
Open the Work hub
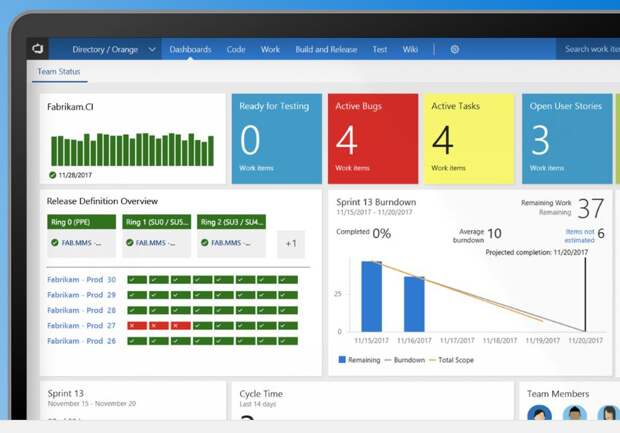click(270, 49)
